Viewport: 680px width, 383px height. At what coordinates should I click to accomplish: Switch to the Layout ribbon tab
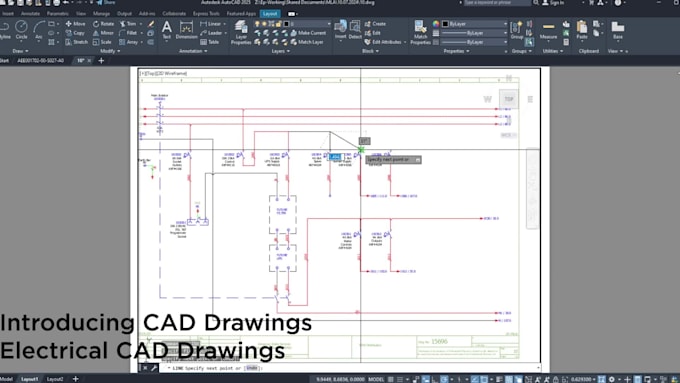click(270, 14)
